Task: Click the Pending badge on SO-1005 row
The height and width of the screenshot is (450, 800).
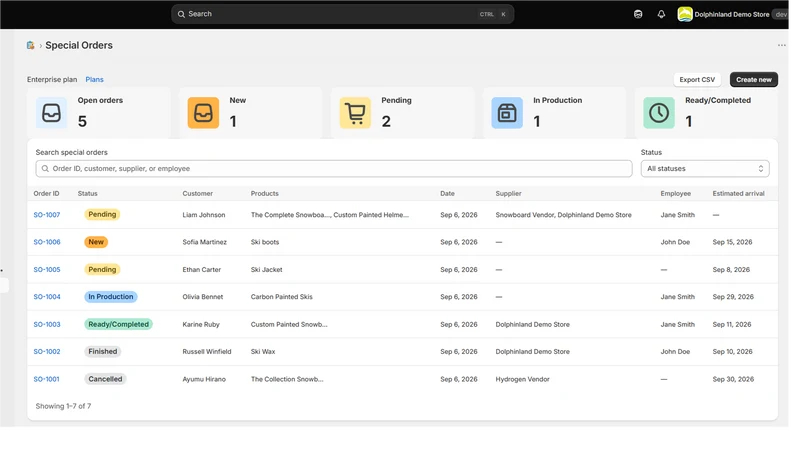Action: 102,269
